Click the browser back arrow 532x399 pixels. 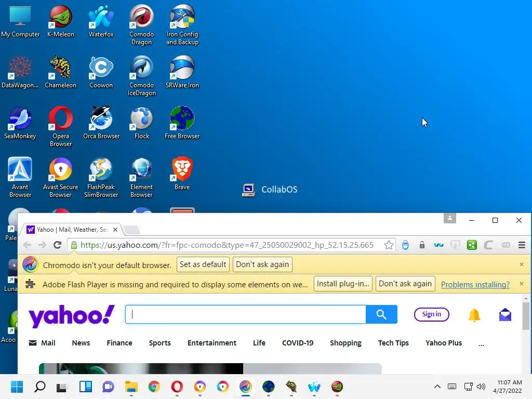27,245
